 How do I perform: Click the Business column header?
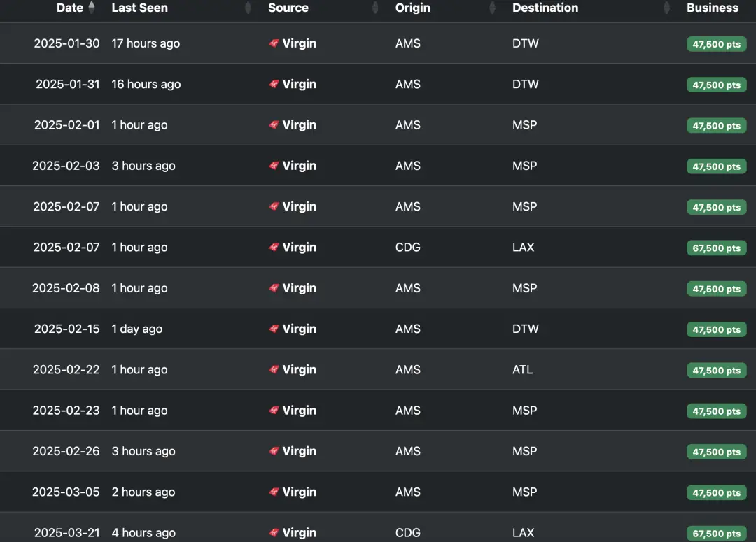click(x=713, y=8)
